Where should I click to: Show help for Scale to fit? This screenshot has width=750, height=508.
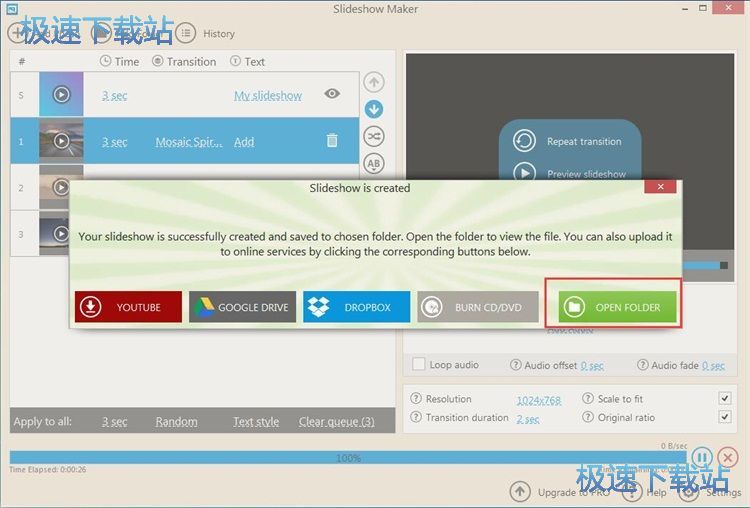[x=588, y=398]
